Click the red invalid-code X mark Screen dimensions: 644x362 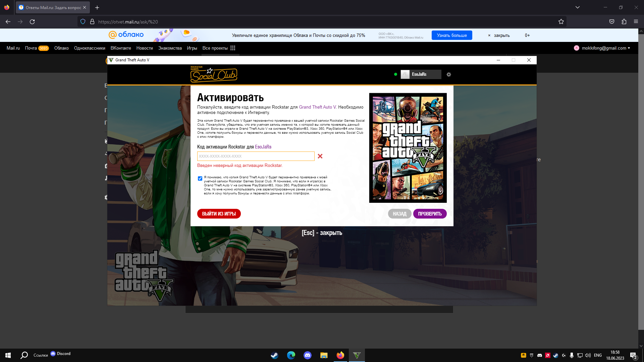click(x=320, y=156)
